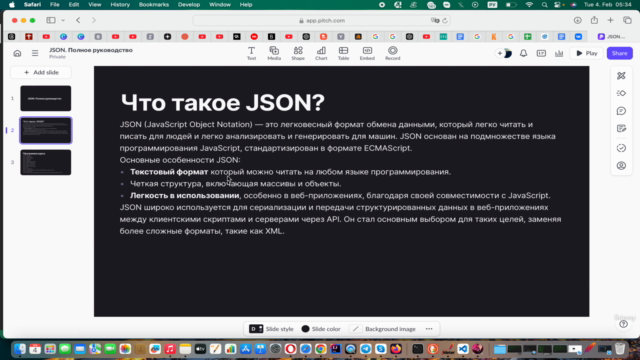Image resolution: width=640 pixels, height=360 pixels.
Task: Open the File menu
Action: tap(55, 4)
